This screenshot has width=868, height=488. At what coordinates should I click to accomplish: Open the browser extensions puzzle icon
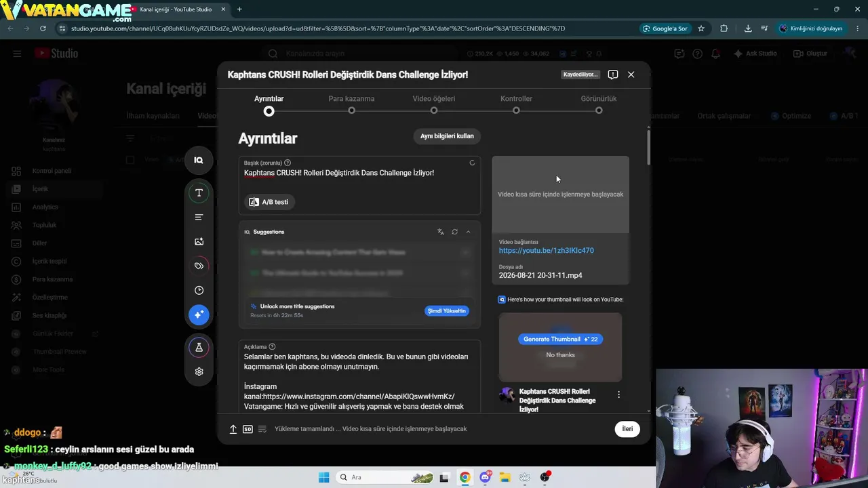(724, 28)
